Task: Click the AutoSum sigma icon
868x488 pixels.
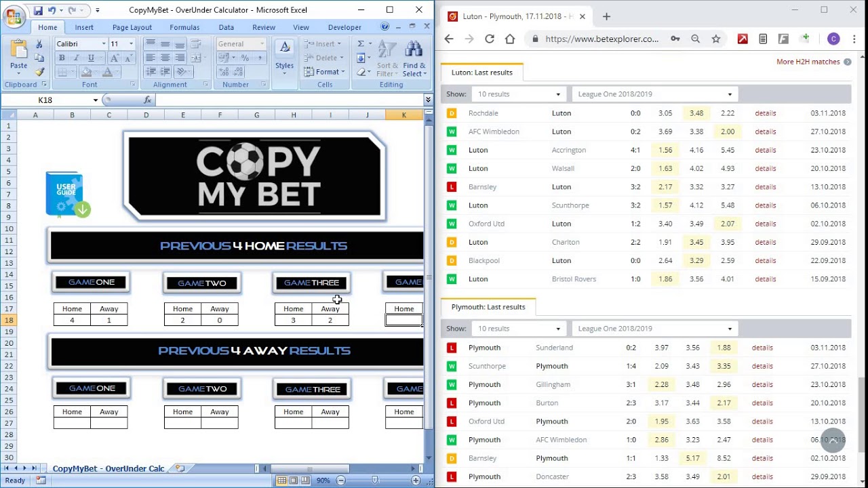Action: click(361, 43)
